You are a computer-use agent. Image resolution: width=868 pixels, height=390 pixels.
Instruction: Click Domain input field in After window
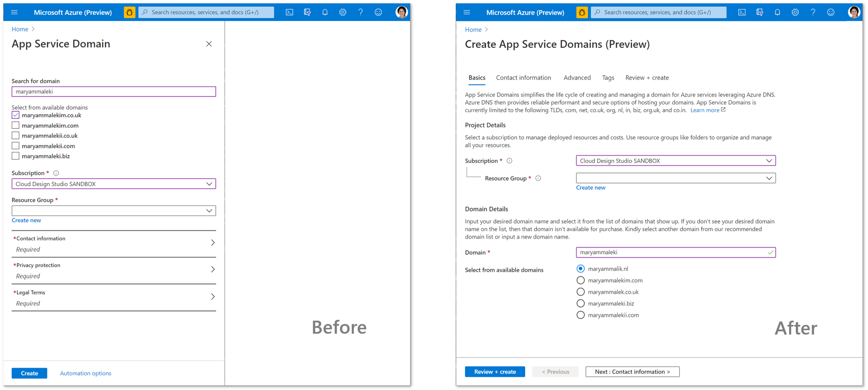point(676,253)
